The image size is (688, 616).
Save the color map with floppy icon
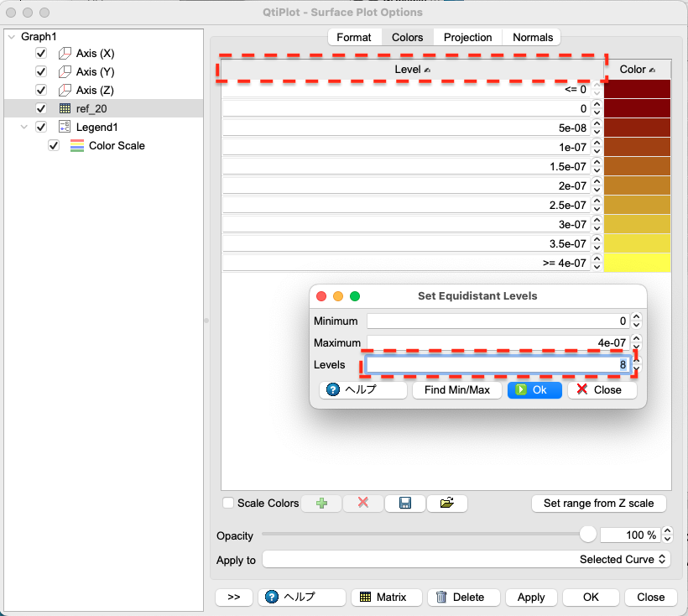point(405,504)
